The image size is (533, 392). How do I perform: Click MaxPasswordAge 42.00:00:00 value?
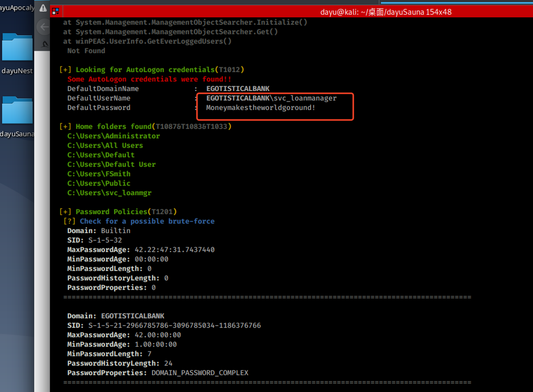(x=158, y=335)
